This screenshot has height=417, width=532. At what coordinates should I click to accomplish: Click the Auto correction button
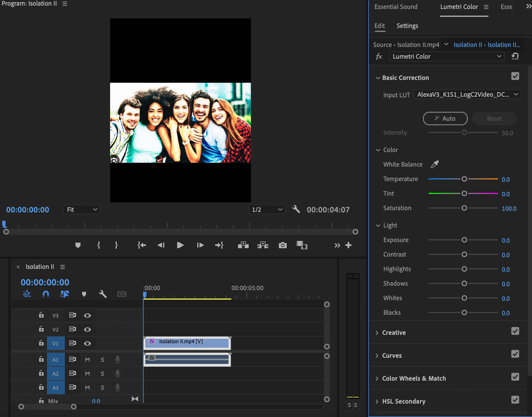pos(445,118)
